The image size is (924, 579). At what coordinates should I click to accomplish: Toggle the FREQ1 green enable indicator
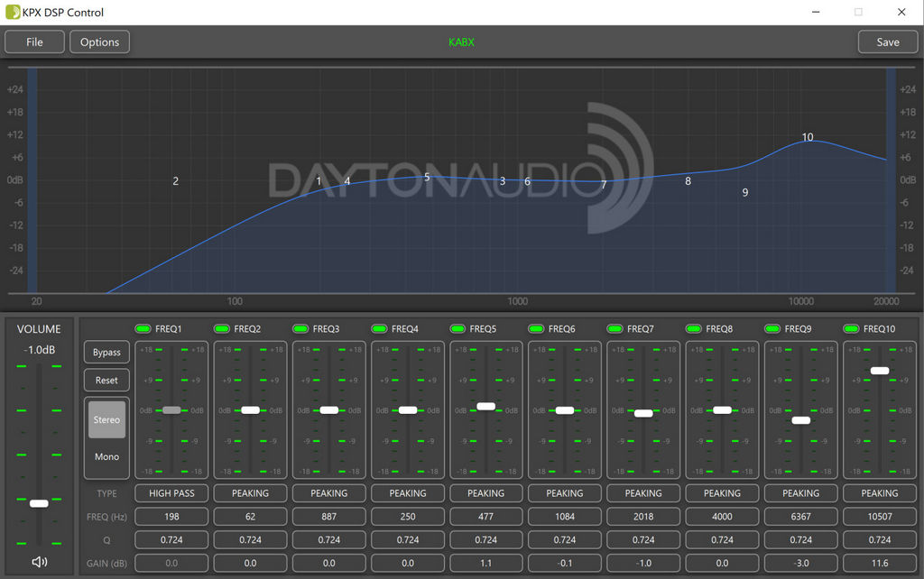143,328
